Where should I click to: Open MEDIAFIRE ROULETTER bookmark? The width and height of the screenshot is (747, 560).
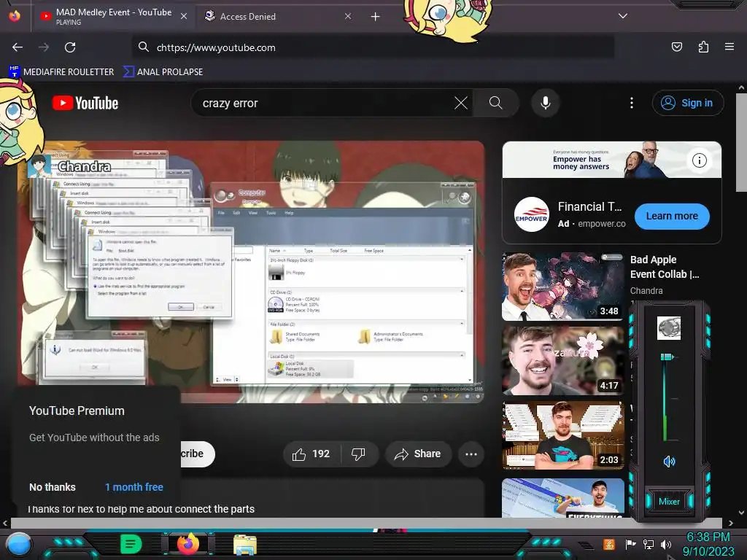pyautogui.click(x=62, y=72)
